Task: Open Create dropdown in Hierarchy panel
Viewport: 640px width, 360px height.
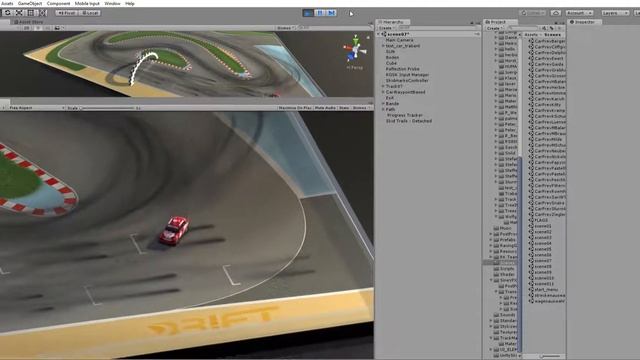Action: pos(387,28)
